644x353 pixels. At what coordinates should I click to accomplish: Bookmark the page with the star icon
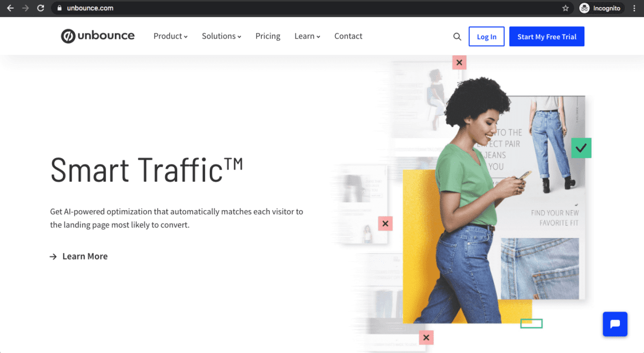(565, 8)
